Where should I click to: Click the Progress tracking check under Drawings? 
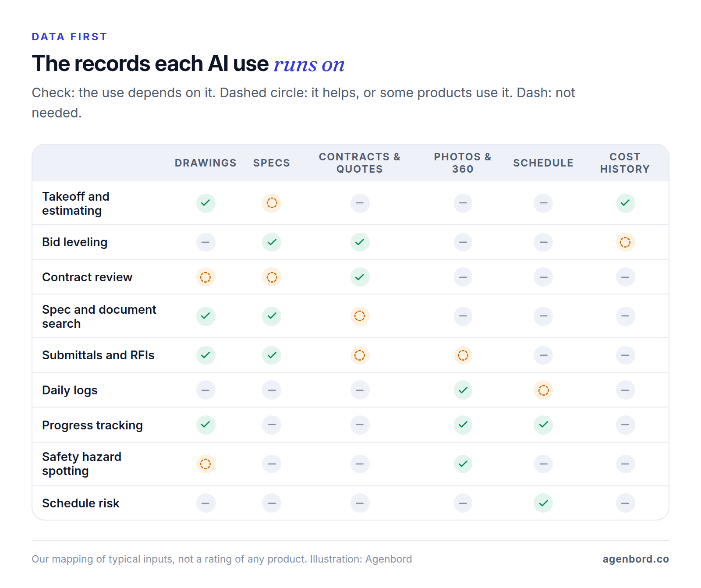click(205, 425)
